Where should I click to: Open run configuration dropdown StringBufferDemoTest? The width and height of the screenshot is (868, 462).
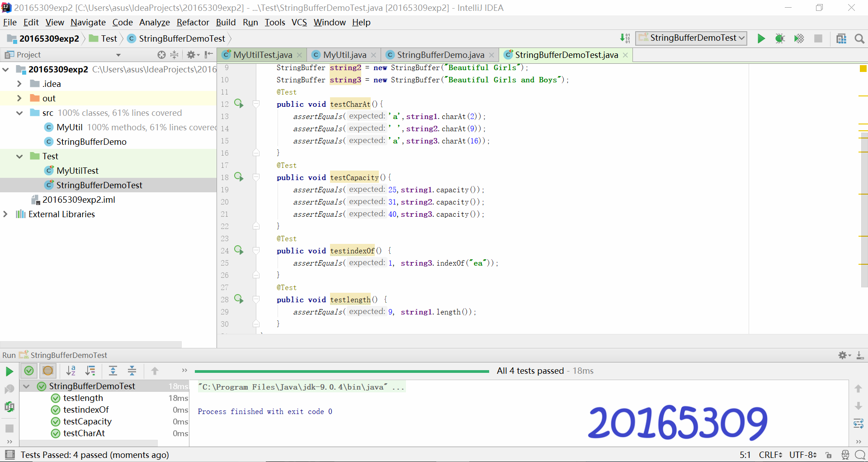pyautogui.click(x=691, y=38)
